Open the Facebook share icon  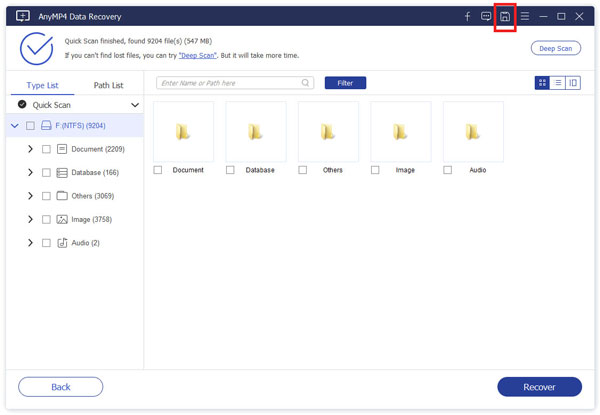tap(467, 17)
